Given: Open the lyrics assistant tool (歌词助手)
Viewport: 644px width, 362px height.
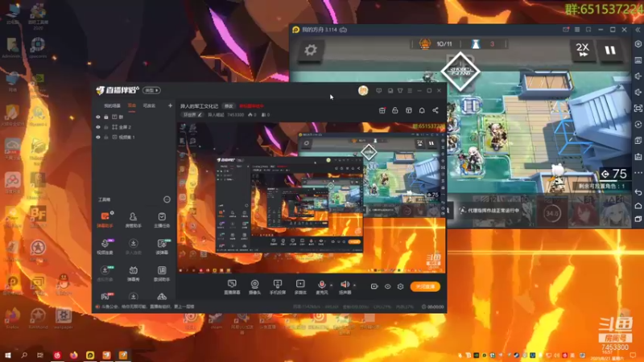Looking at the screenshot, I should (162, 274).
